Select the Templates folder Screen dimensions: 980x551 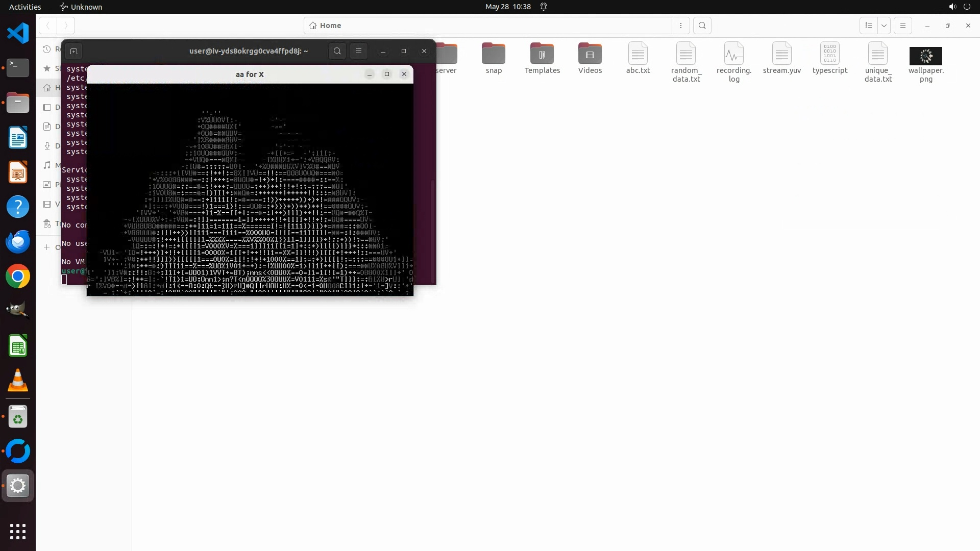tap(542, 54)
